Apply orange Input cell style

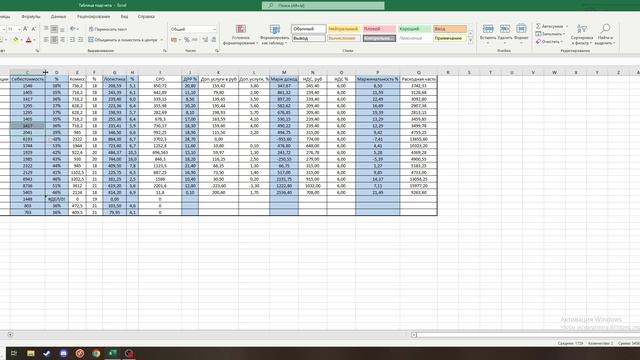tap(450, 29)
